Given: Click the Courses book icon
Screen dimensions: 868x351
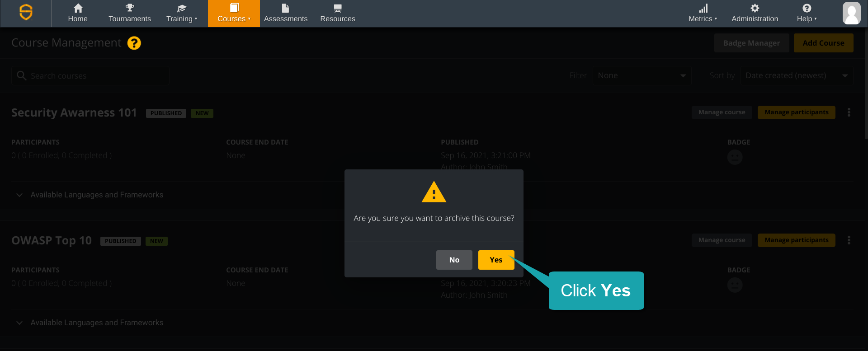Looking at the screenshot, I should [234, 8].
